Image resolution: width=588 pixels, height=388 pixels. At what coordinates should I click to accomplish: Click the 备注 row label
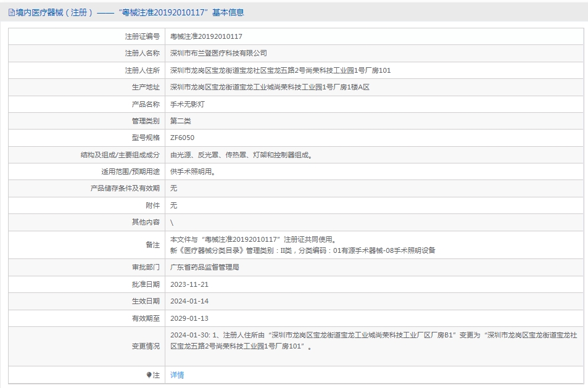click(152, 245)
